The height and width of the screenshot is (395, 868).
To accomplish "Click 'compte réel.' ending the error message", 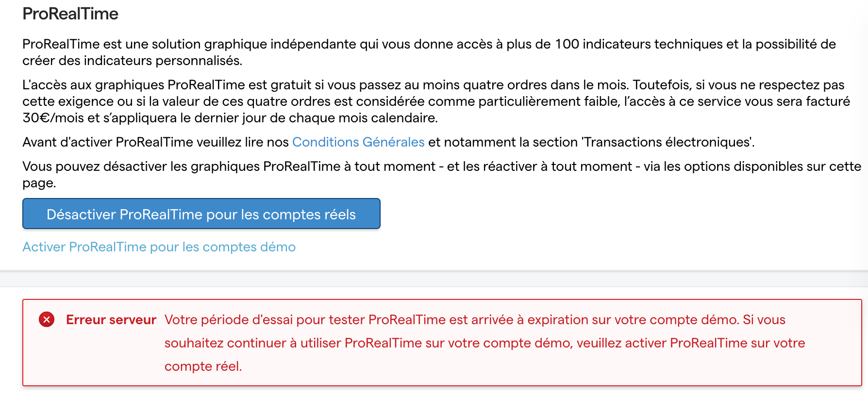I will click(x=203, y=366).
